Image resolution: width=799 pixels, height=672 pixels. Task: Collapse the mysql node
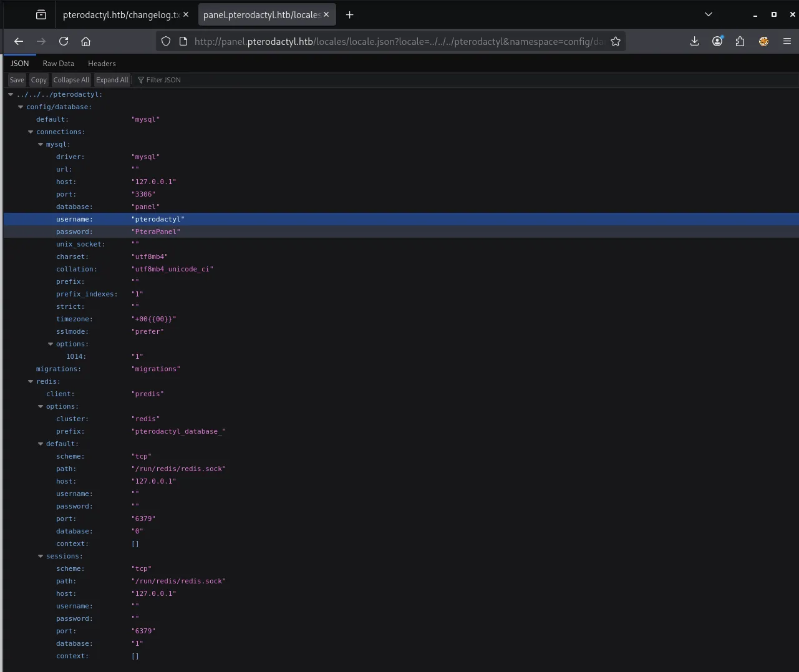click(41, 144)
